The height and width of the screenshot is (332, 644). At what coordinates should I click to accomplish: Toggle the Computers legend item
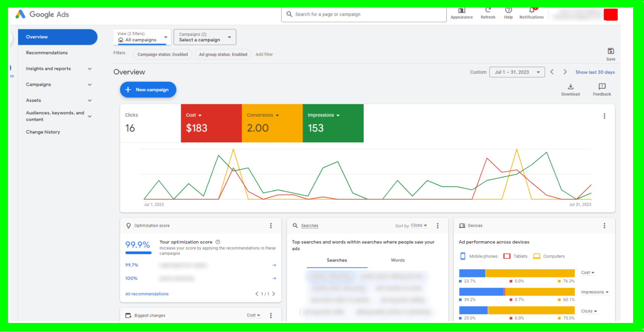(549, 256)
